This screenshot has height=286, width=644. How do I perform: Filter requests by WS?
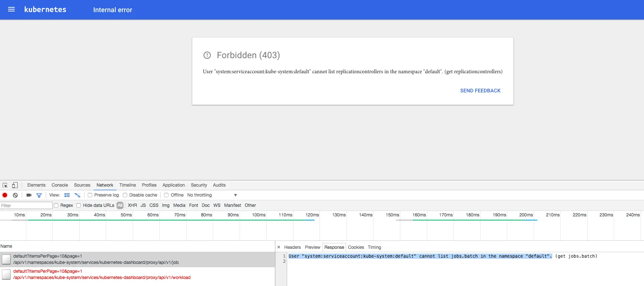(x=217, y=205)
